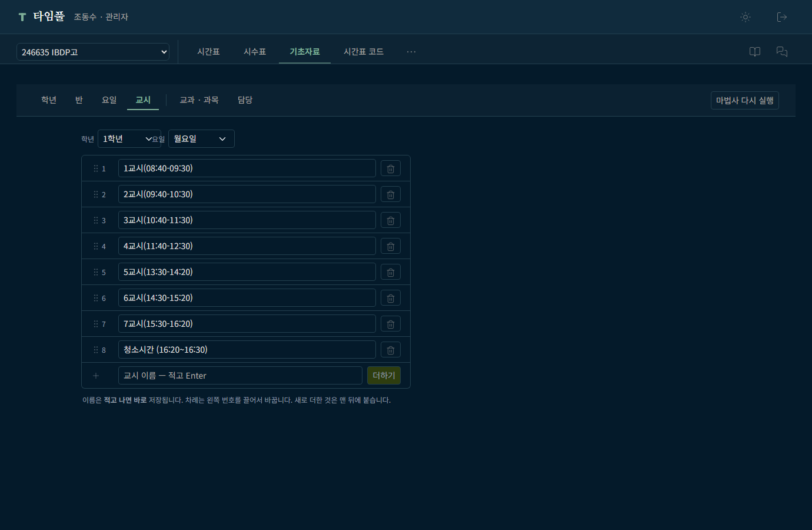Click the 타임풀 logo link
Viewport: 812px width, 530px height.
tap(41, 16)
